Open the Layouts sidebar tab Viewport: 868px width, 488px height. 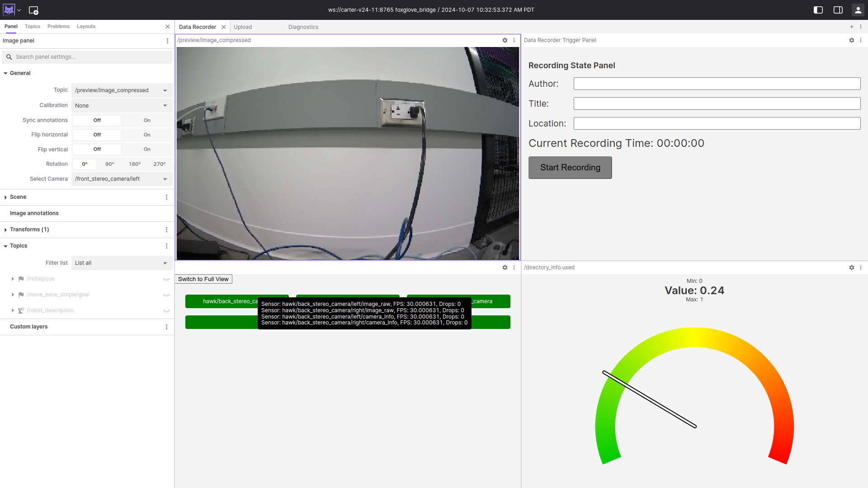pyautogui.click(x=86, y=26)
